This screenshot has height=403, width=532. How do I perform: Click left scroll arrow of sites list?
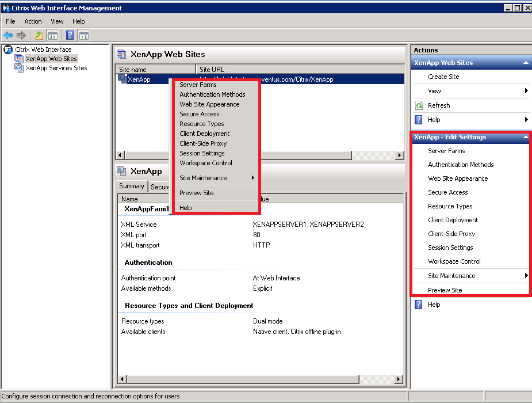point(120,155)
